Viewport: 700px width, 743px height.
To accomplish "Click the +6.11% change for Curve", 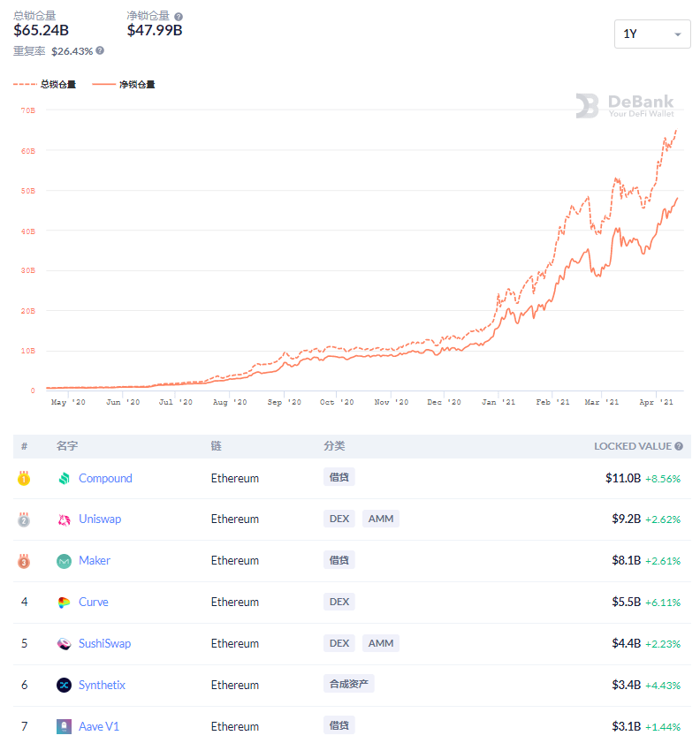I will click(663, 603).
